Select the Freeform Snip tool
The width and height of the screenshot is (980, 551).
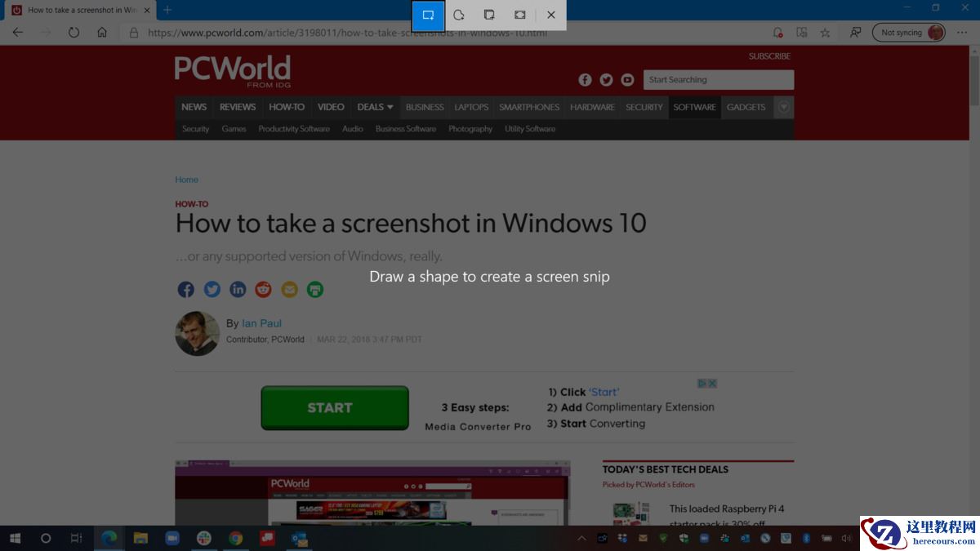click(458, 15)
